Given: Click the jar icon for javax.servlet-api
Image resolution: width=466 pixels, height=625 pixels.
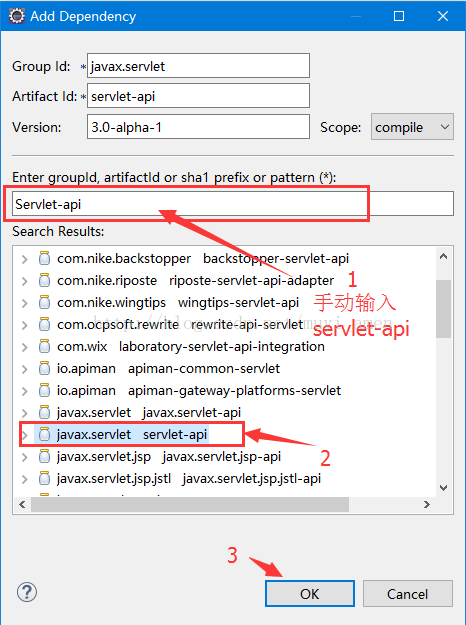Looking at the screenshot, I should click(x=44, y=412).
